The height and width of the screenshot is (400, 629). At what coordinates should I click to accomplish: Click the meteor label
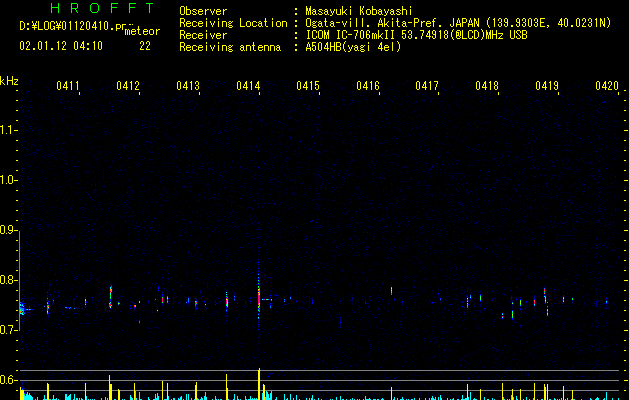click(x=142, y=31)
